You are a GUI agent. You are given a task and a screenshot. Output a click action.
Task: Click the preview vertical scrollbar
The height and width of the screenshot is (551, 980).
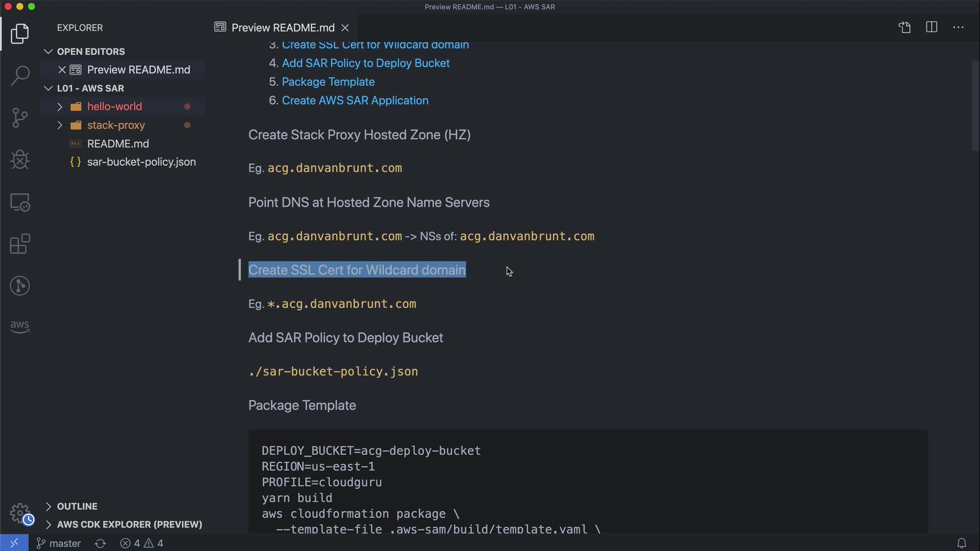(975, 106)
